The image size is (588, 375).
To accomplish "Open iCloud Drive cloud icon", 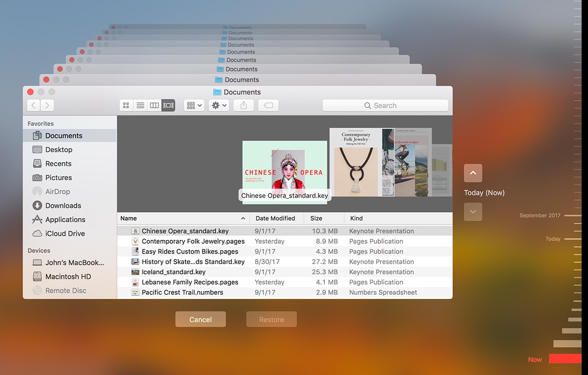I will [x=37, y=234].
